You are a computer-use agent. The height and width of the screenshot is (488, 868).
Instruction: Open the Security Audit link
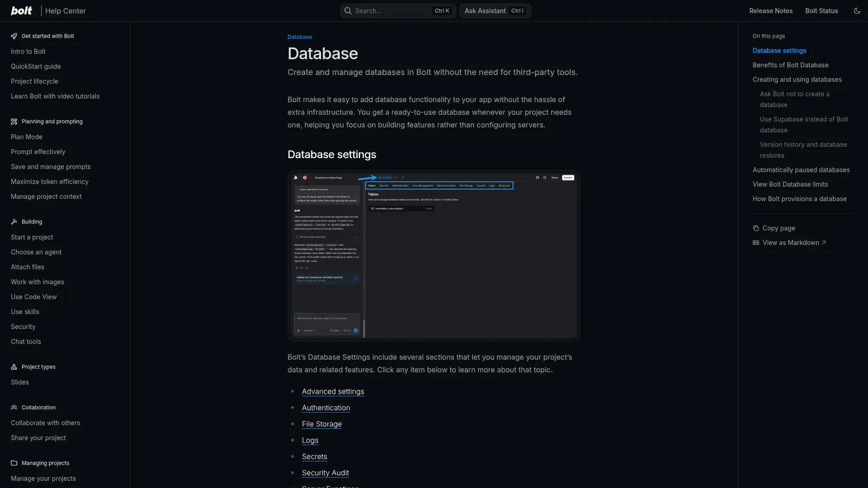click(x=325, y=473)
